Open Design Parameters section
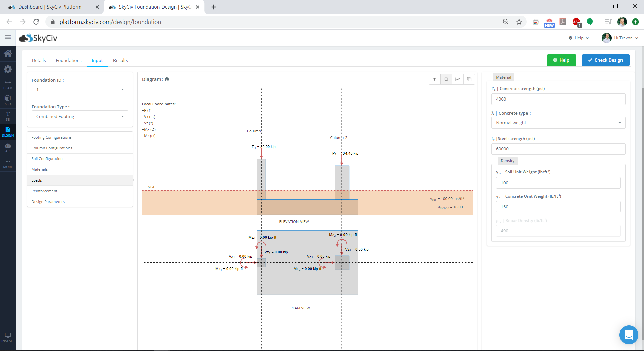 (x=80, y=202)
